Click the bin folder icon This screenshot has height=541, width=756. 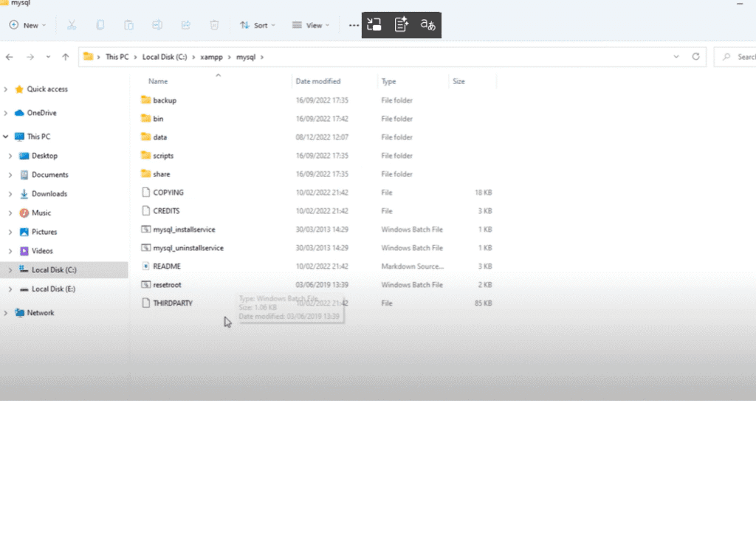click(145, 118)
